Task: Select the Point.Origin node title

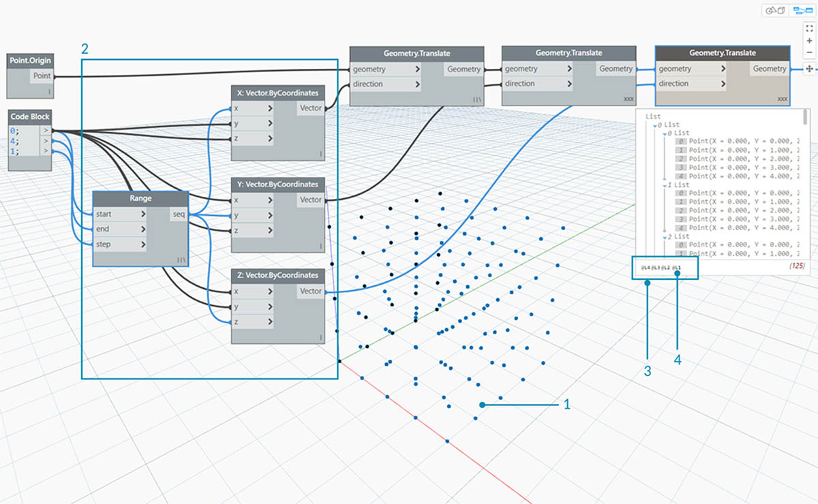Action: click(x=31, y=61)
